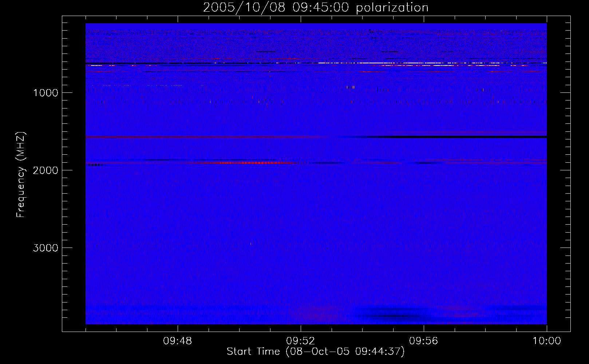Viewport: 589px width, 364px height.
Task: Click the 'Start Time (08-Oct-05 09:44:37)' label
Action: point(316,352)
